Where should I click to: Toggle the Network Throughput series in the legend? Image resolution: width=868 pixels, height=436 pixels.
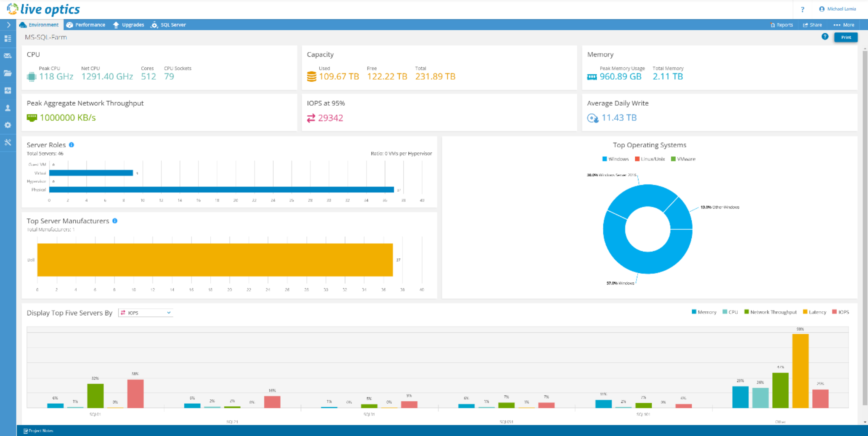[x=771, y=312]
